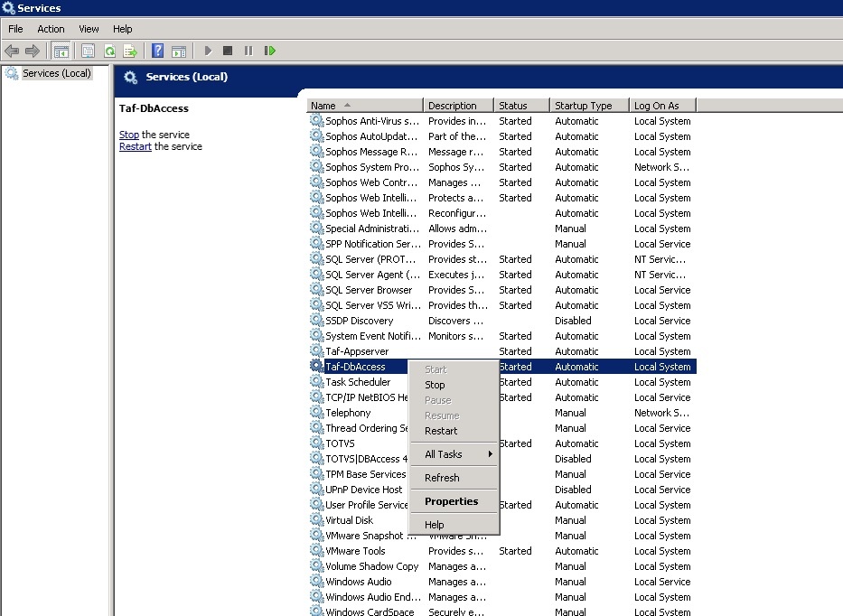Screen dimensions: 843x616
Task: Select the Sophos System Protection service row
Action: [502, 167]
